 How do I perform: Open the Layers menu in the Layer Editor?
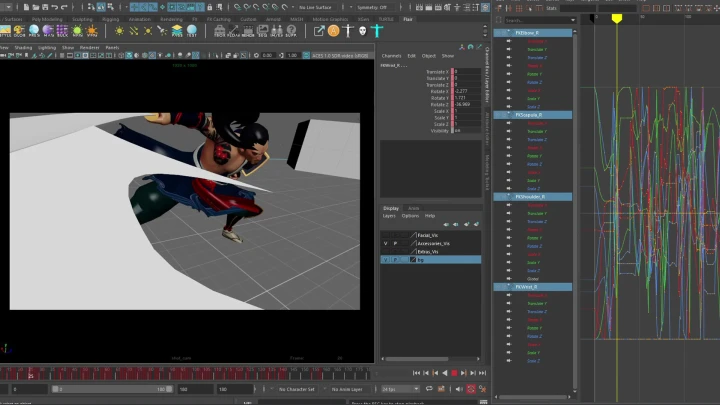(389, 216)
